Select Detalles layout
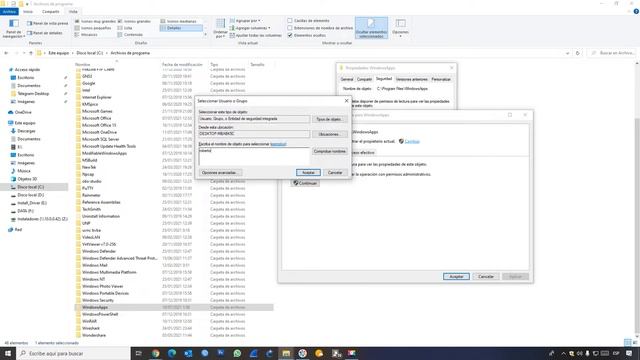This screenshot has height=360, width=640. [181, 28]
